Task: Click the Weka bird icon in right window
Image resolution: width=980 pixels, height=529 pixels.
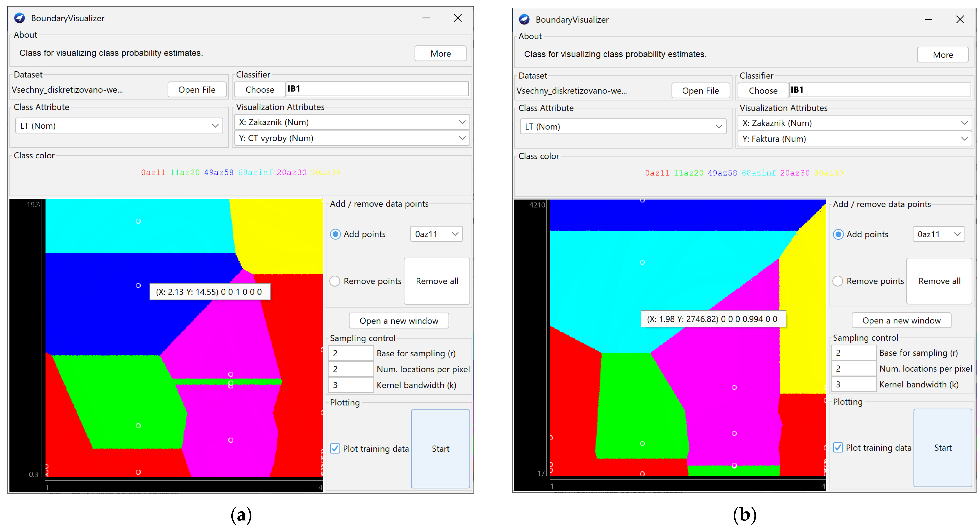Action: tap(524, 19)
